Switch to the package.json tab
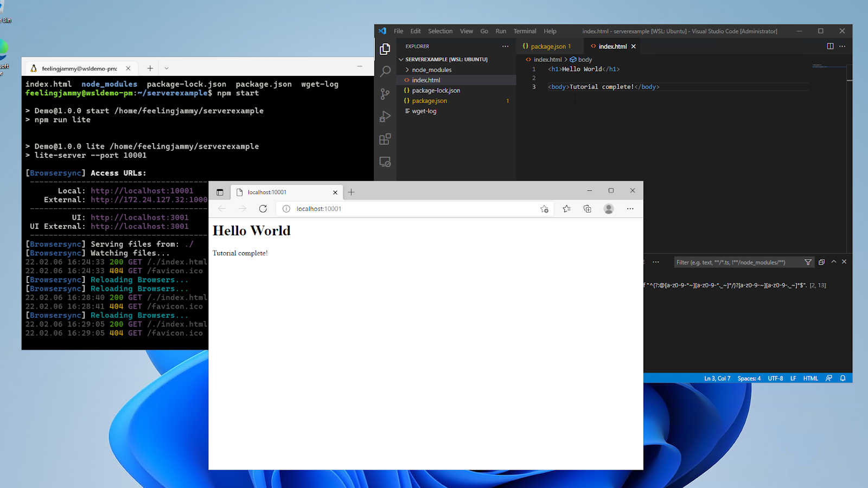This screenshot has width=868, height=488. (548, 46)
